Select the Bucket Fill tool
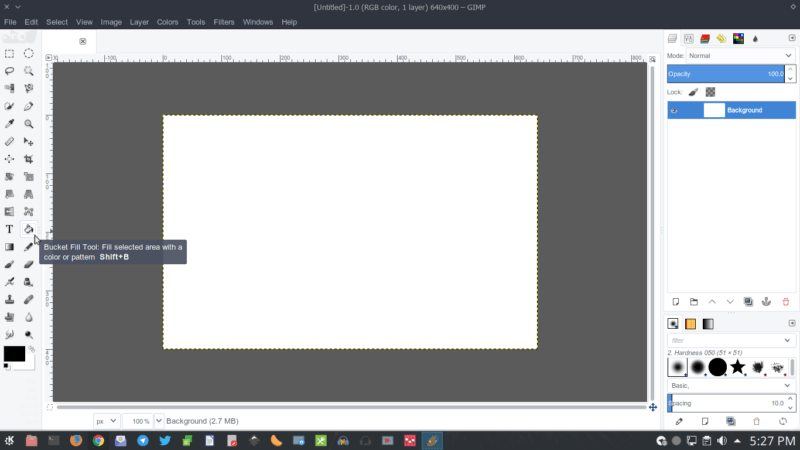 (x=29, y=229)
